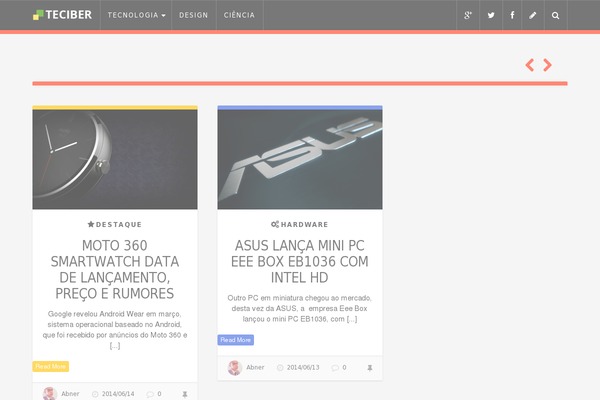Click the pencil edit icon in header

pos(533,15)
